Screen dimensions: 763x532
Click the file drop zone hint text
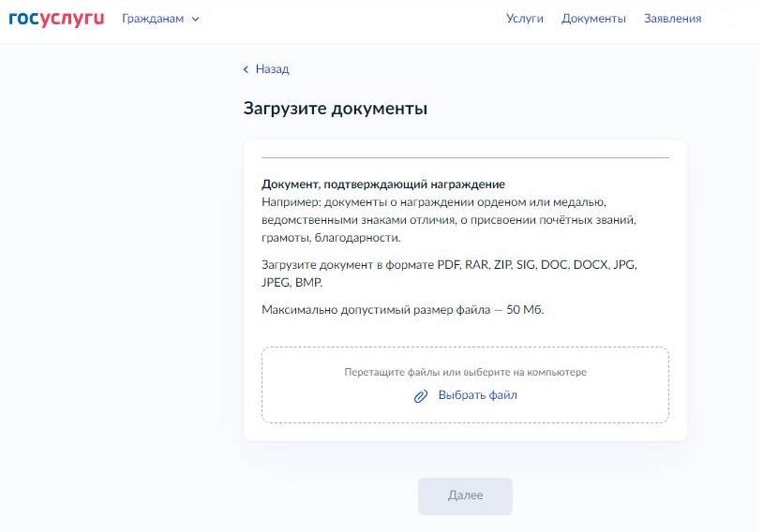click(x=465, y=372)
